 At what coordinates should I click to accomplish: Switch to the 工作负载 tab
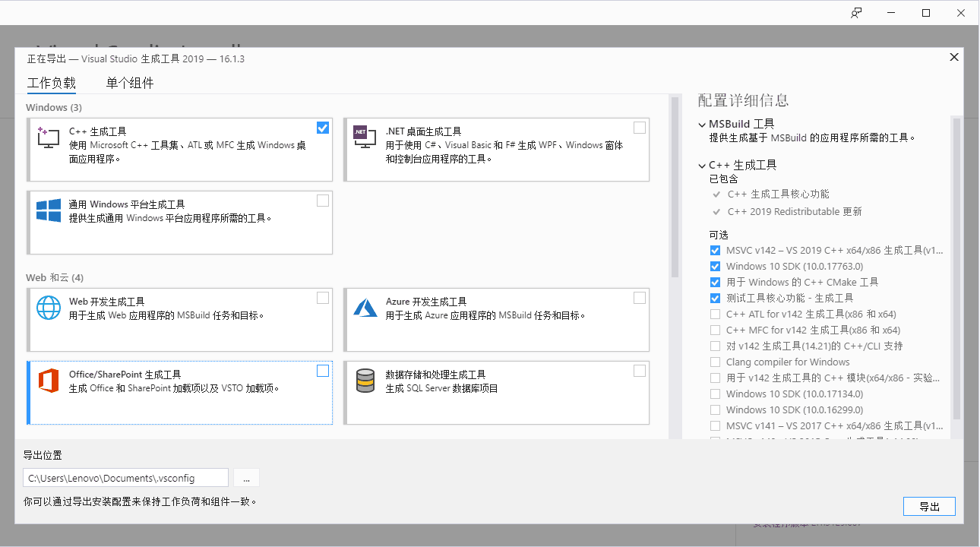click(52, 83)
